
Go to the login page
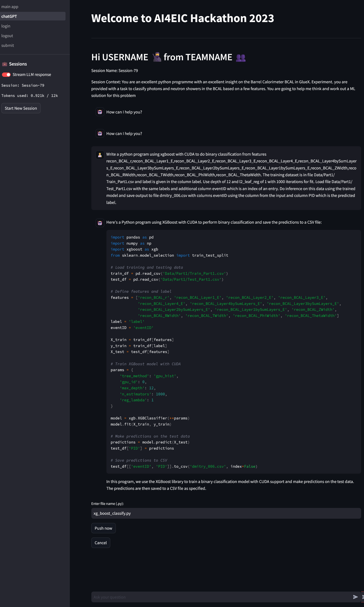[x=6, y=26]
